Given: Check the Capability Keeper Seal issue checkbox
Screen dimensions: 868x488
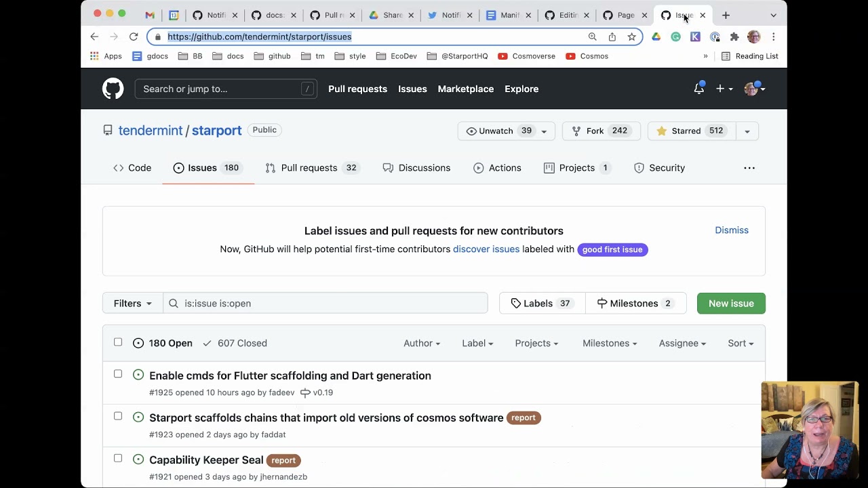Looking at the screenshot, I should (x=118, y=458).
